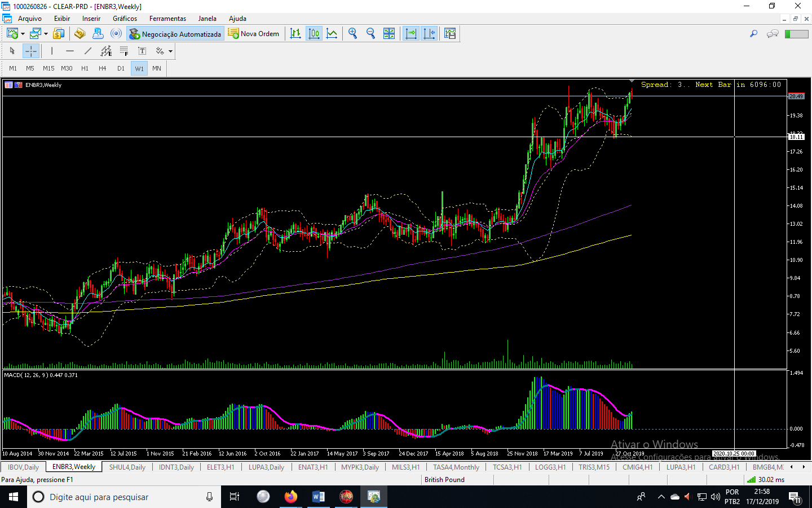Select the D1 timeframe button
Image resolution: width=812 pixels, height=508 pixels.
click(x=121, y=68)
